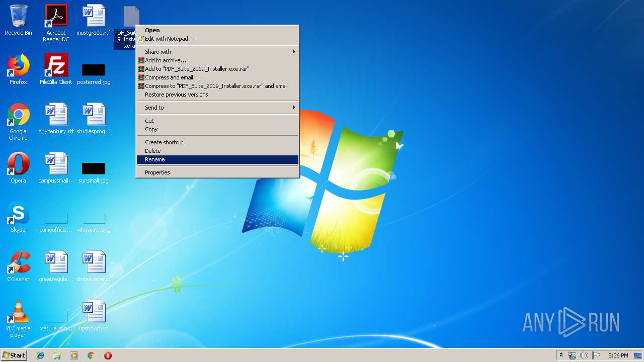Select the posterred.jpg image file
The height and width of the screenshot is (362, 644).
point(94,73)
